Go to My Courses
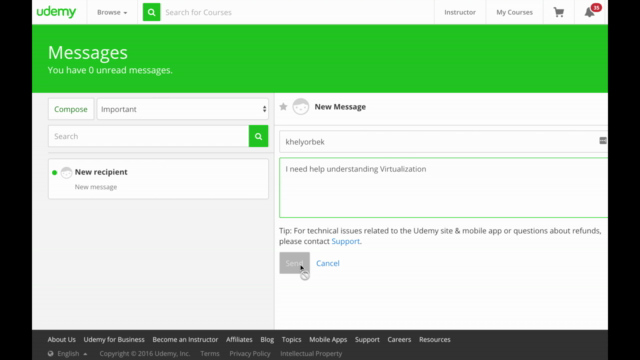 (514, 12)
